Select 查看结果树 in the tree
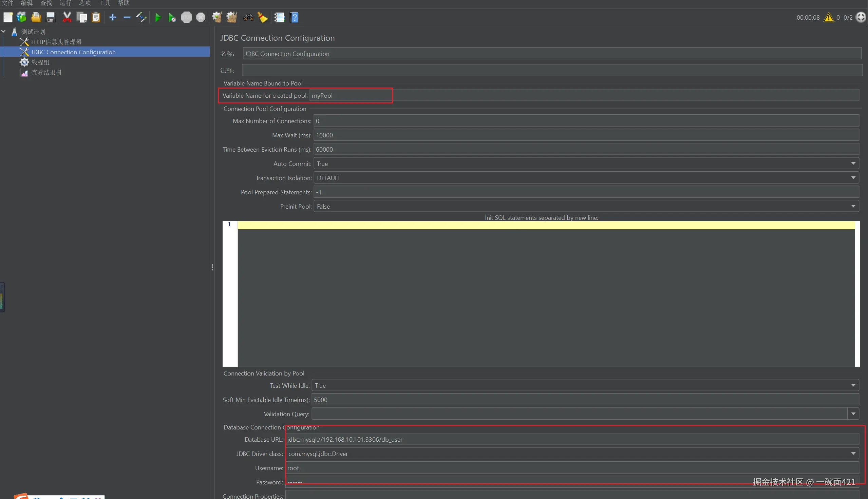This screenshot has width=868, height=499. [46, 73]
